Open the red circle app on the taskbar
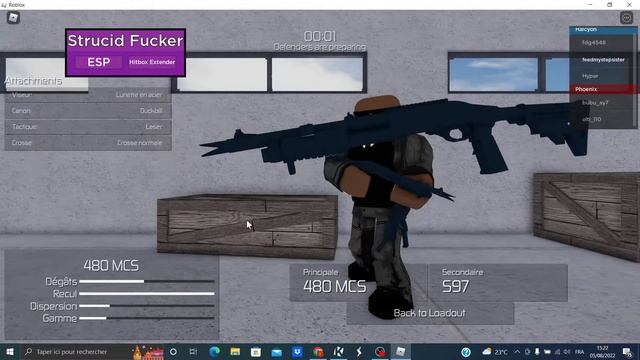The width and height of the screenshot is (640, 360). [x=380, y=351]
